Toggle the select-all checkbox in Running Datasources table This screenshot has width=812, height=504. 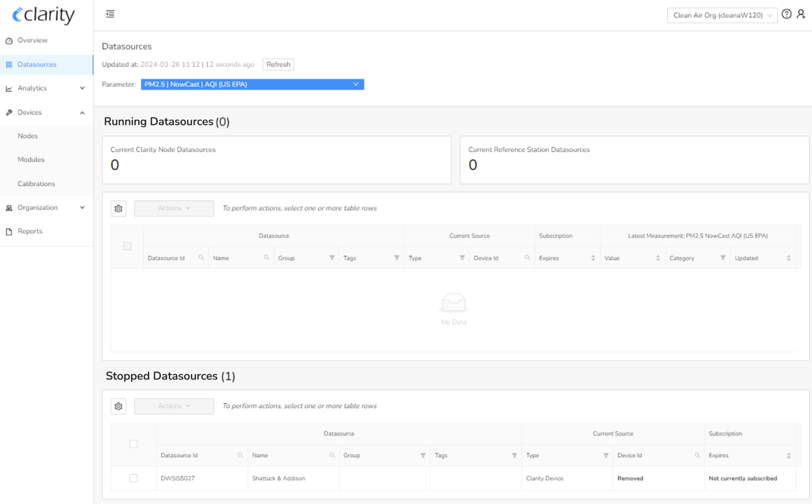(127, 246)
